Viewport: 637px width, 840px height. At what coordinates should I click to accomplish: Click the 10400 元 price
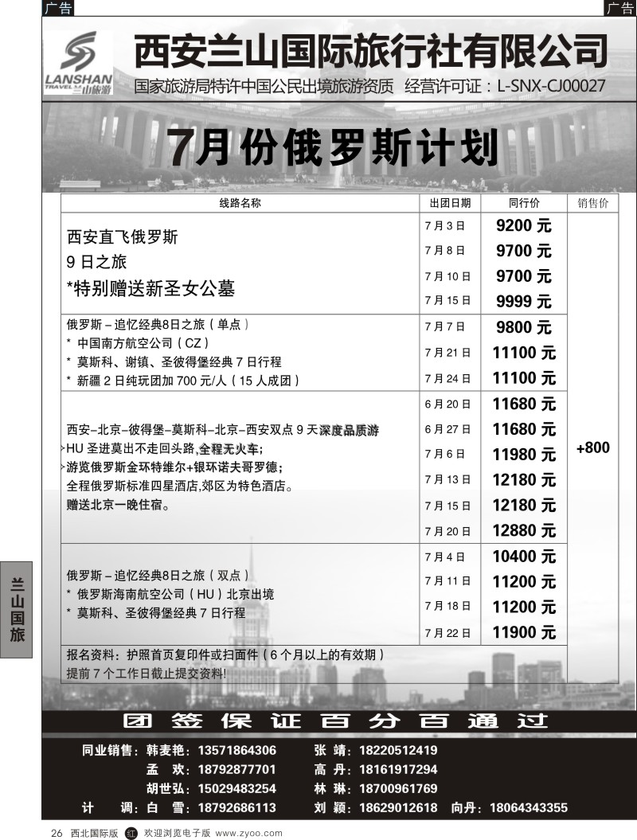pos(524,557)
